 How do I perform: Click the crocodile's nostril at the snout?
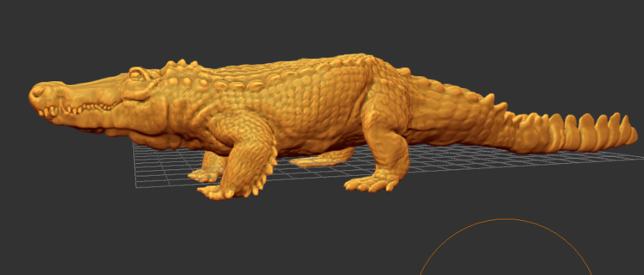coord(37,92)
